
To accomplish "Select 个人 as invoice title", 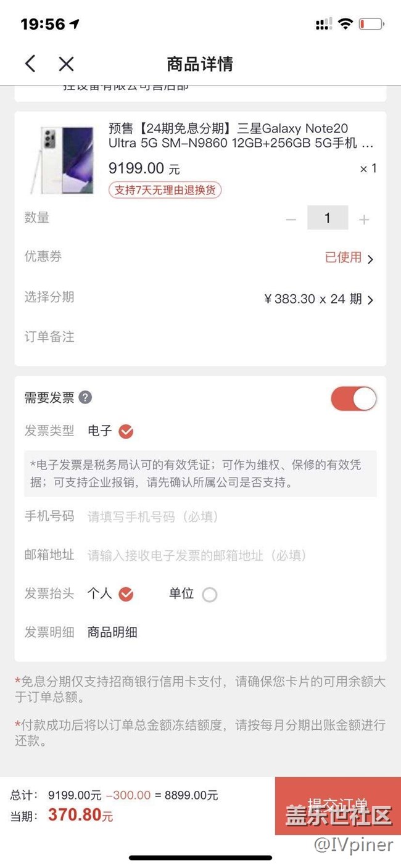I will [126, 594].
